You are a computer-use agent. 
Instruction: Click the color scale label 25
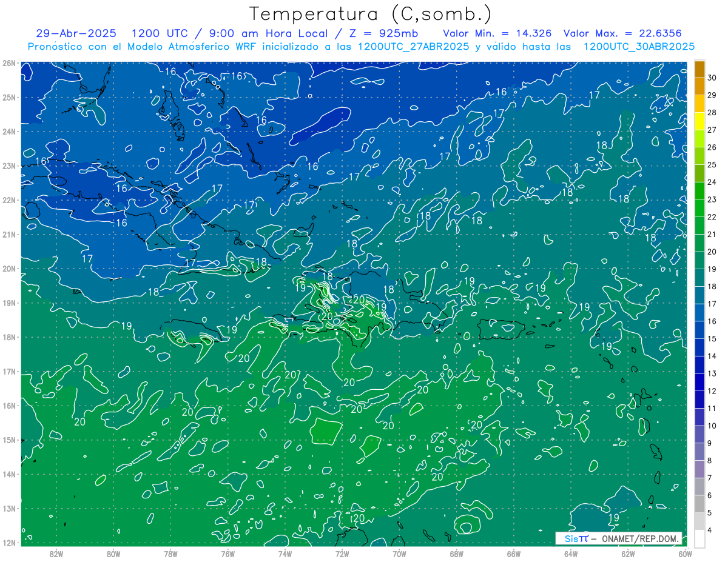point(712,165)
